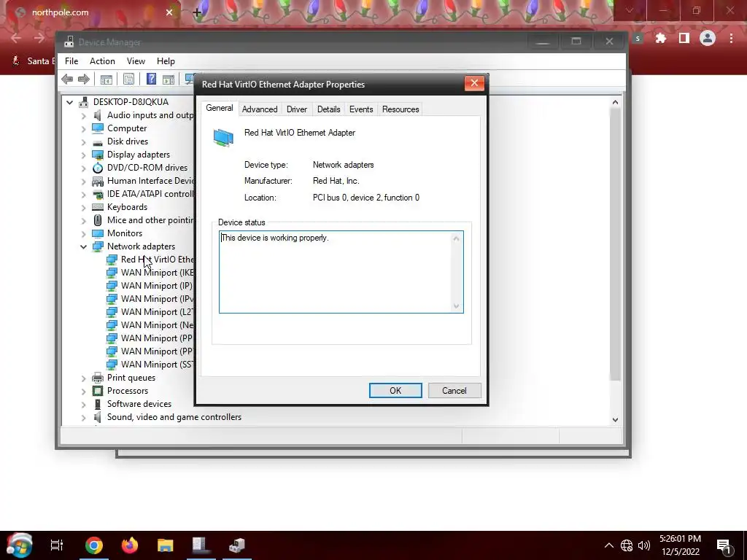Click Device Manager tree scrollbar up arrow
Image resolution: width=747 pixels, height=560 pixels.
[615, 102]
